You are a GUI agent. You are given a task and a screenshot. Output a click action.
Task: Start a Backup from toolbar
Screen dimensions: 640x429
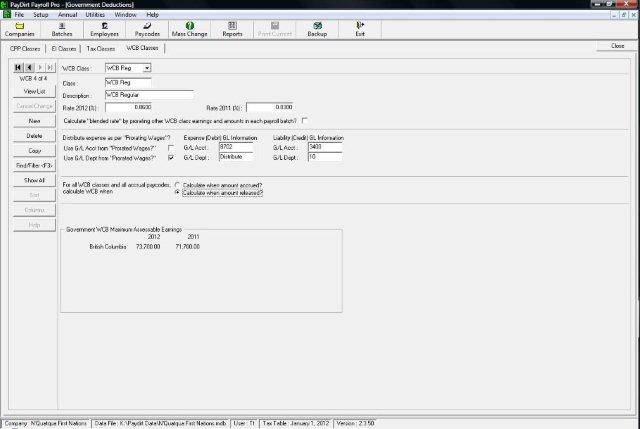pyautogui.click(x=317, y=29)
